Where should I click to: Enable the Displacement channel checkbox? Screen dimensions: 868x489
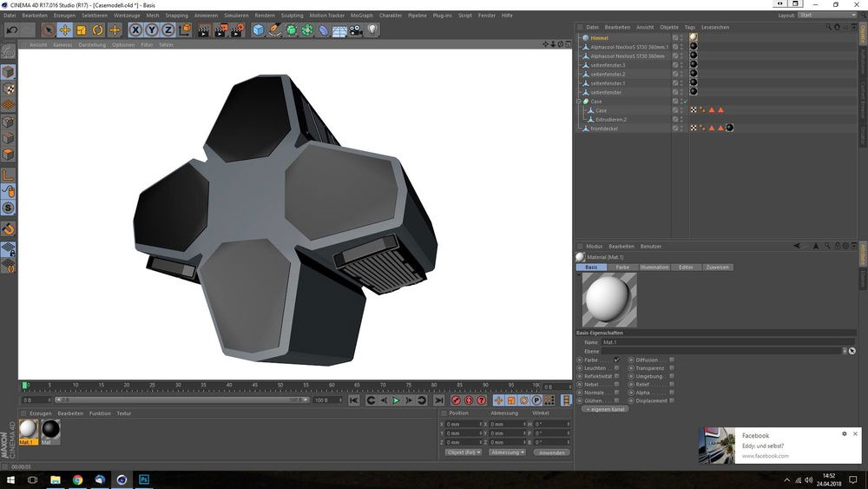[672, 400]
